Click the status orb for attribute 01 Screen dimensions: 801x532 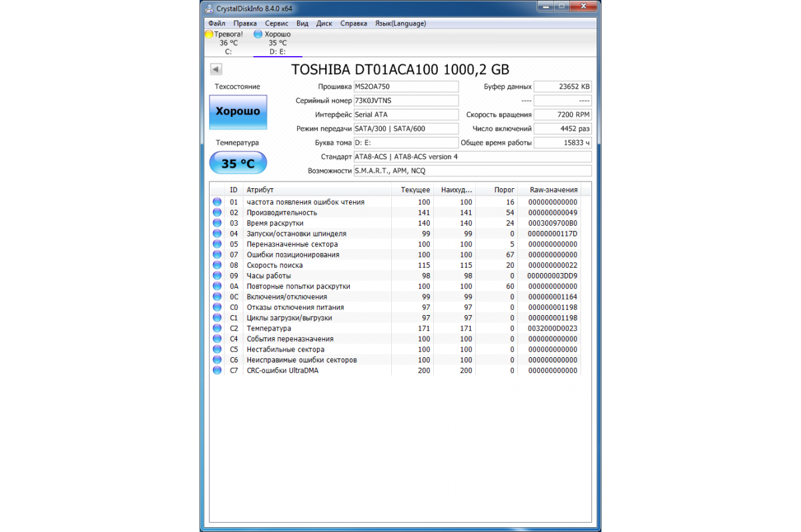[217, 202]
